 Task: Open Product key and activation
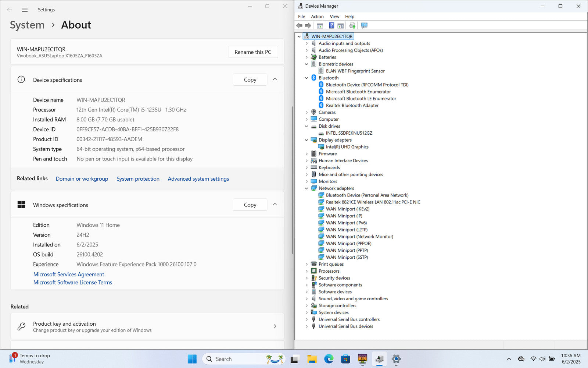(x=147, y=326)
